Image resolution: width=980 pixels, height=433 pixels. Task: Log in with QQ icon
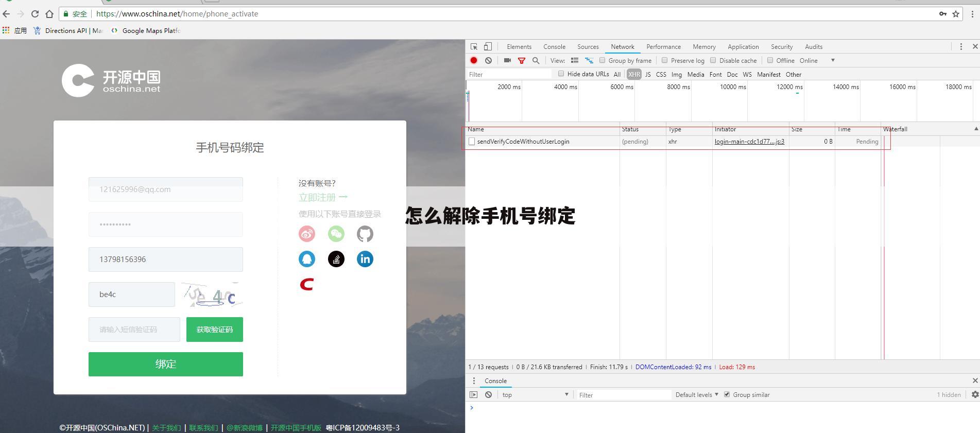[307, 259]
